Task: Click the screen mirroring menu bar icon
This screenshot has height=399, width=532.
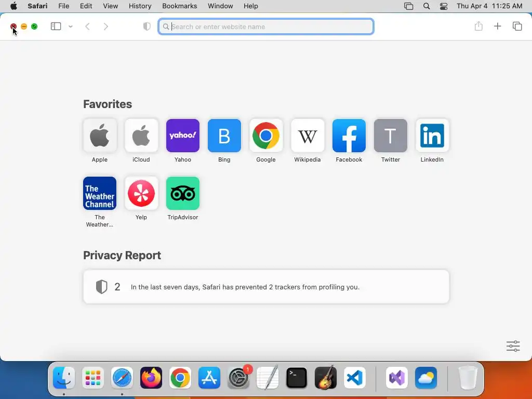Action: [x=408, y=6]
